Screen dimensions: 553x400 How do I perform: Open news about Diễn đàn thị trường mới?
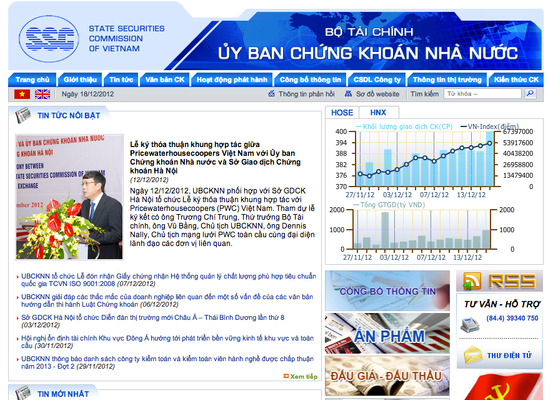(153, 317)
